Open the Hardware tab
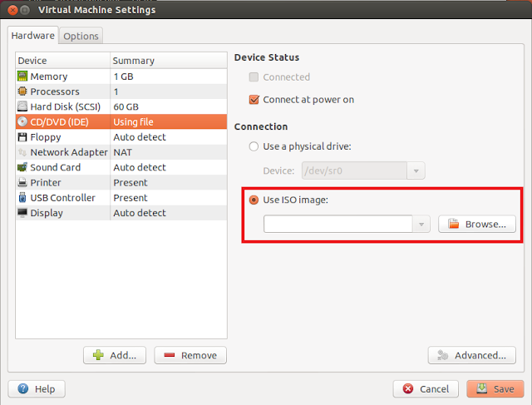532x405 pixels. pos(33,35)
